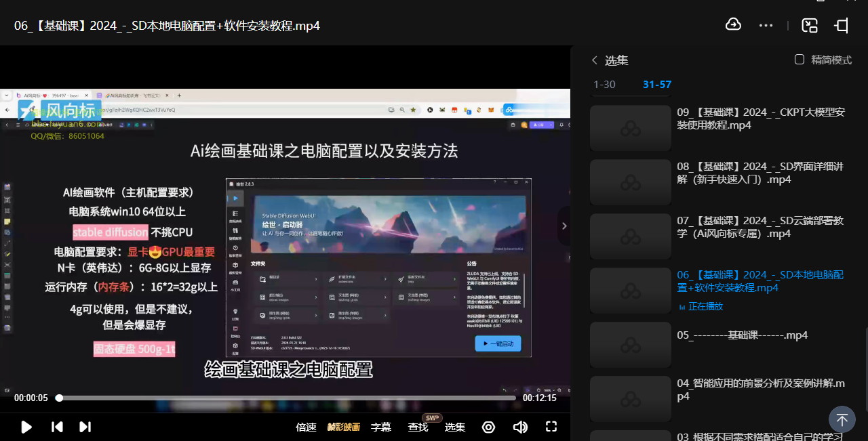Mute the video volume
The width and height of the screenshot is (868, 441).
pos(520,427)
